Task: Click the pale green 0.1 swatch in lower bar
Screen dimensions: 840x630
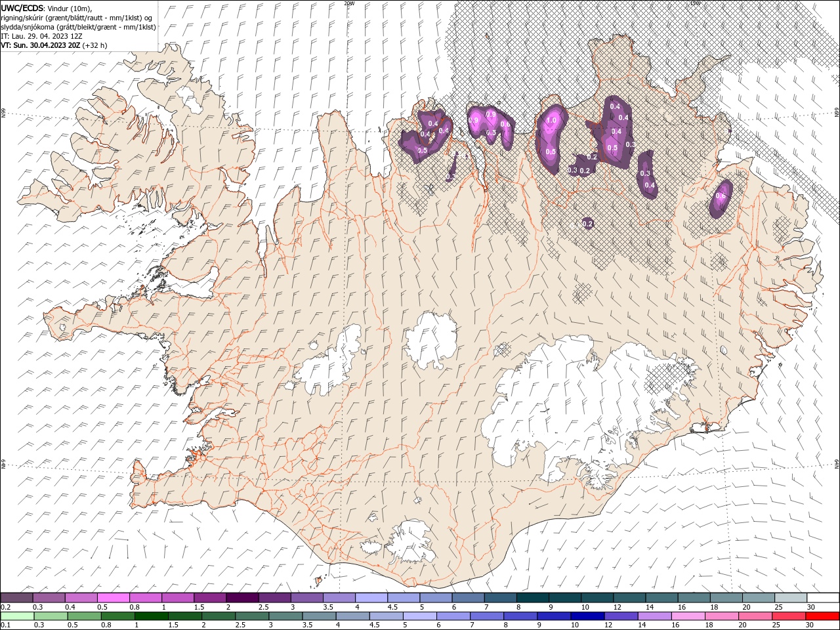Action: coord(17,616)
